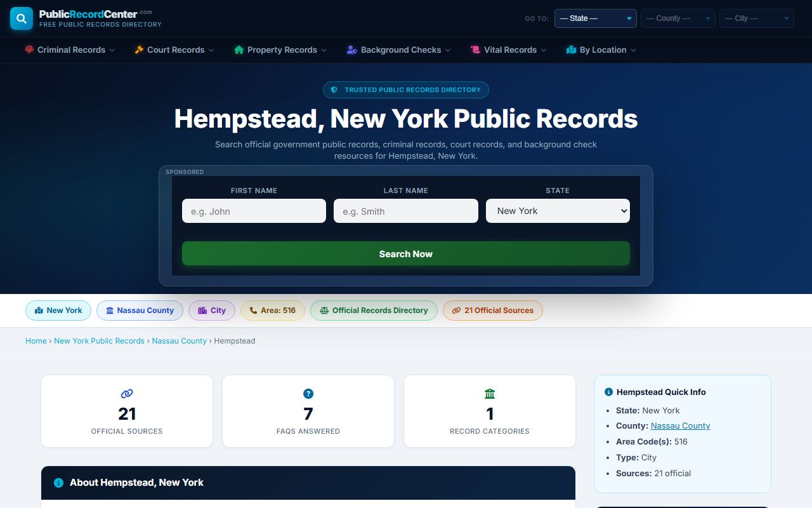
Task: Click the house icon beside Property Records
Action: [x=239, y=50]
